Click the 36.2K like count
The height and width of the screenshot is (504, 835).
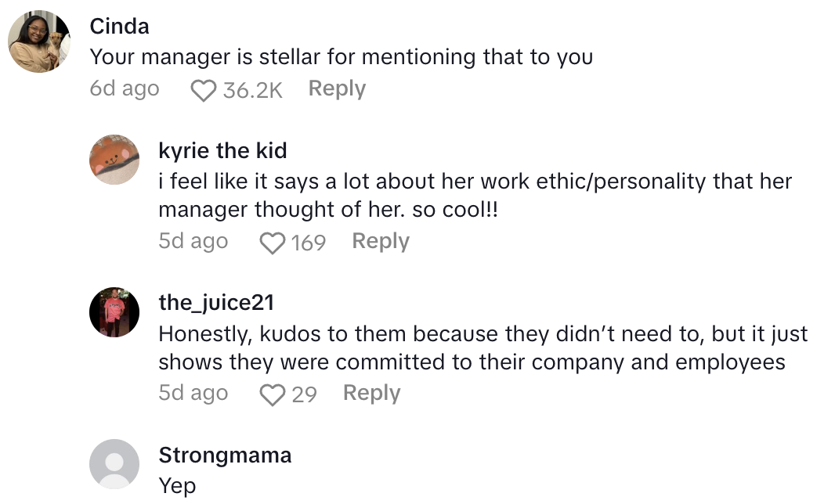click(x=252, y=91)
